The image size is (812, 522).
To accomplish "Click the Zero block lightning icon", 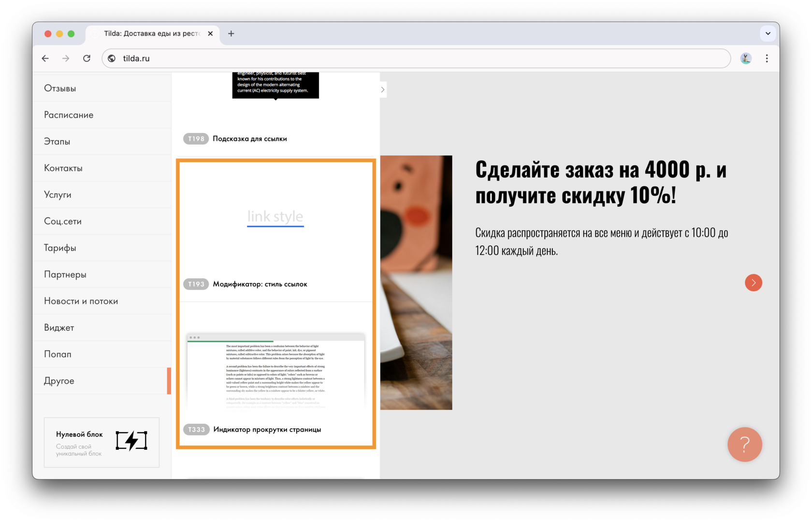I will (131, 441).
